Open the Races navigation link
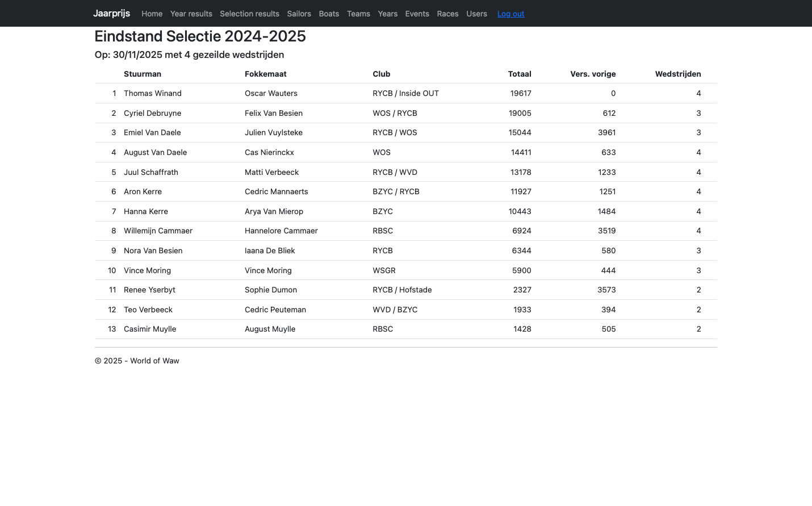This screenshot has width=812, height=506. (447, 14)
